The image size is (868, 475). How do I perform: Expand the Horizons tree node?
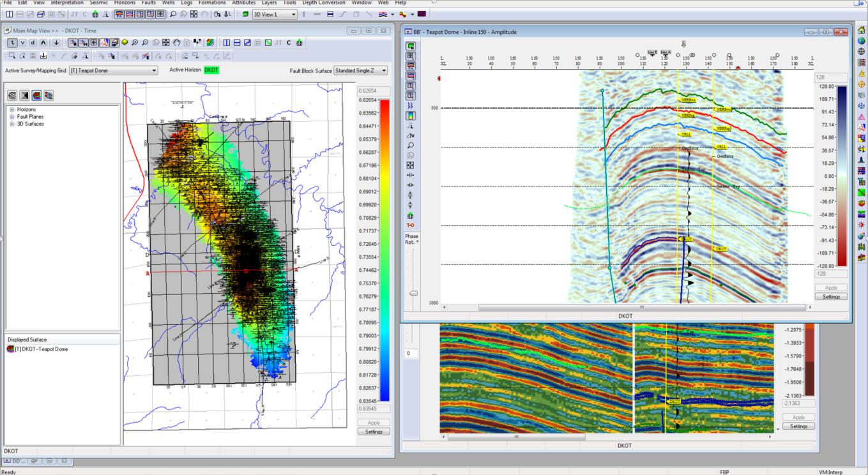click(12, 110)
